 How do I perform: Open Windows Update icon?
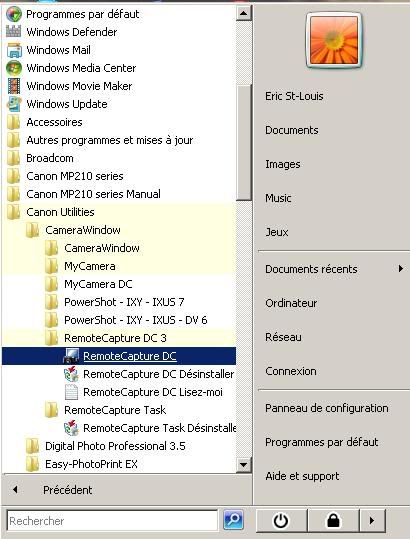pyautogui.click(x=14, y=104)
